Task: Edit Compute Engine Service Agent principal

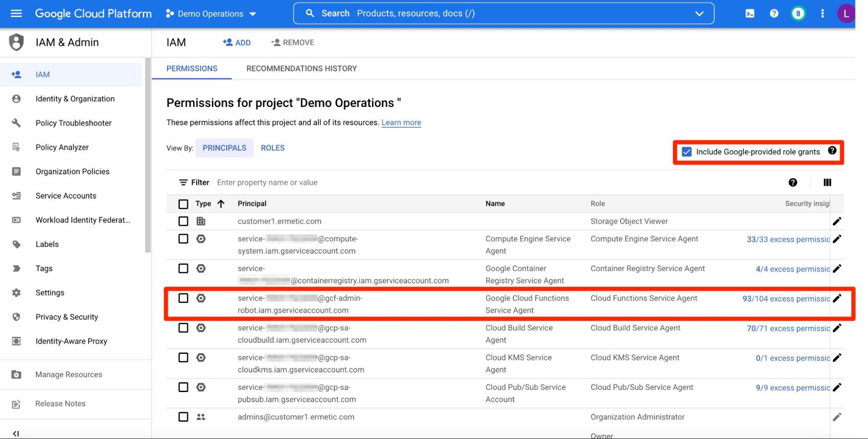Action: coord(837,239)
